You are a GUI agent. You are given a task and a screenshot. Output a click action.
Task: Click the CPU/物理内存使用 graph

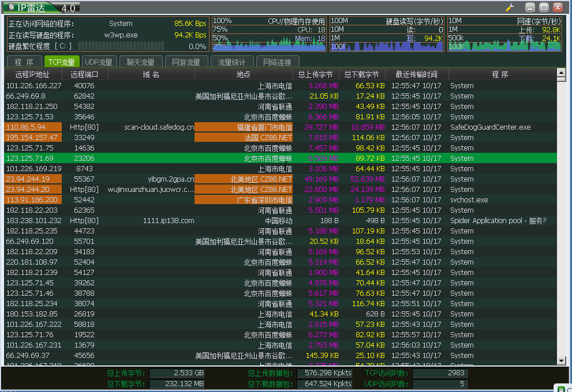point(269,35)
